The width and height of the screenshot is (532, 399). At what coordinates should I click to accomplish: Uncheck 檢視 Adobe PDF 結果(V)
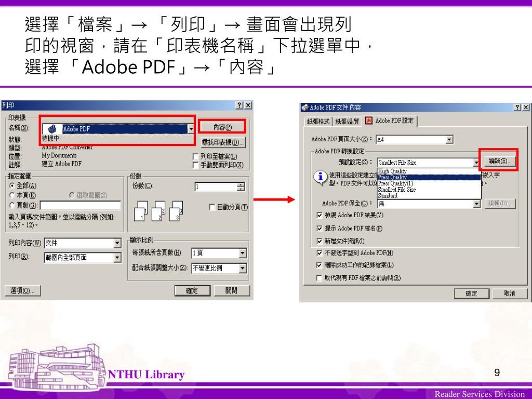[x=320, y=215]
